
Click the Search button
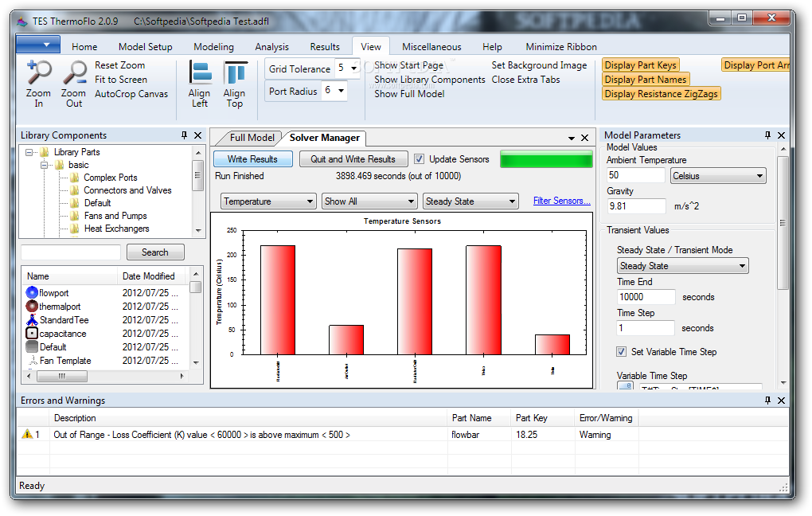(x=155, y=252)
